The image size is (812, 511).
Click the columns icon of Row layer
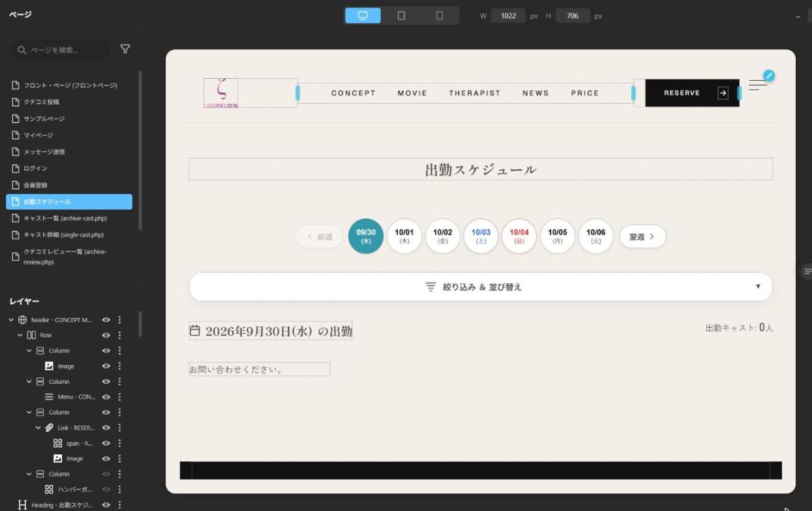[x=31, y=335]
